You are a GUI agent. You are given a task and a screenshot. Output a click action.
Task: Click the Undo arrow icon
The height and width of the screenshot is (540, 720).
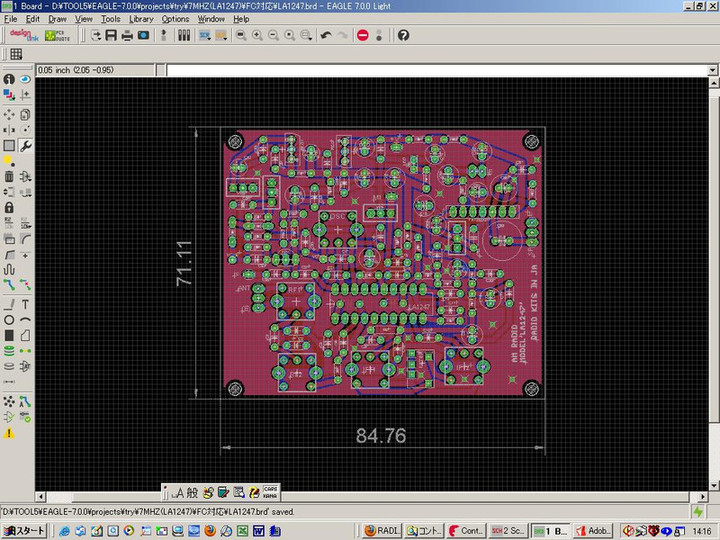pos(326,35)
